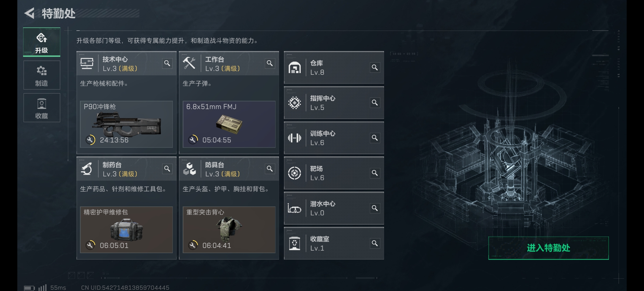Open magnifier for 指挥中心 Lv.5
The image size is (644, 291).
[x=375, y=102]
